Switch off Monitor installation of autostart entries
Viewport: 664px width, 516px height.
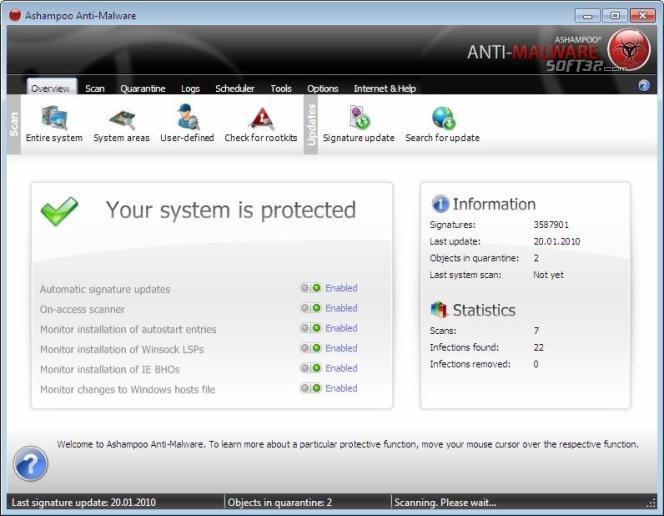coord(311,328)
